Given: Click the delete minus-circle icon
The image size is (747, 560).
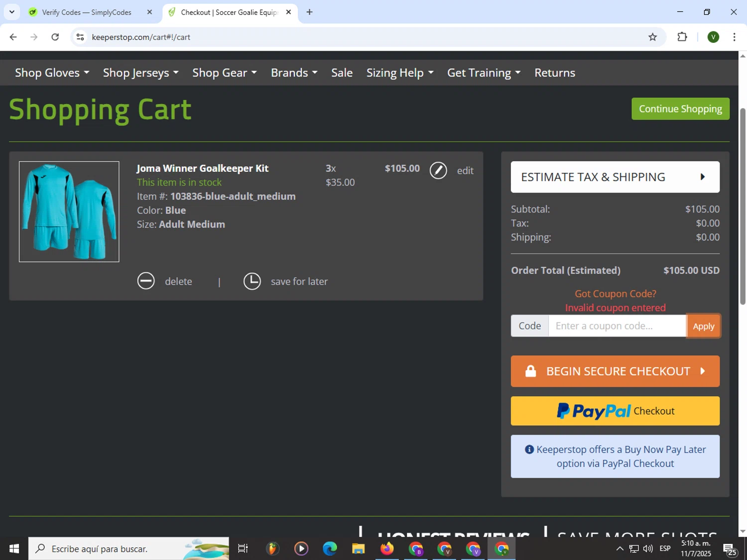Looking at the screenshot, I should tap(146, 281).
